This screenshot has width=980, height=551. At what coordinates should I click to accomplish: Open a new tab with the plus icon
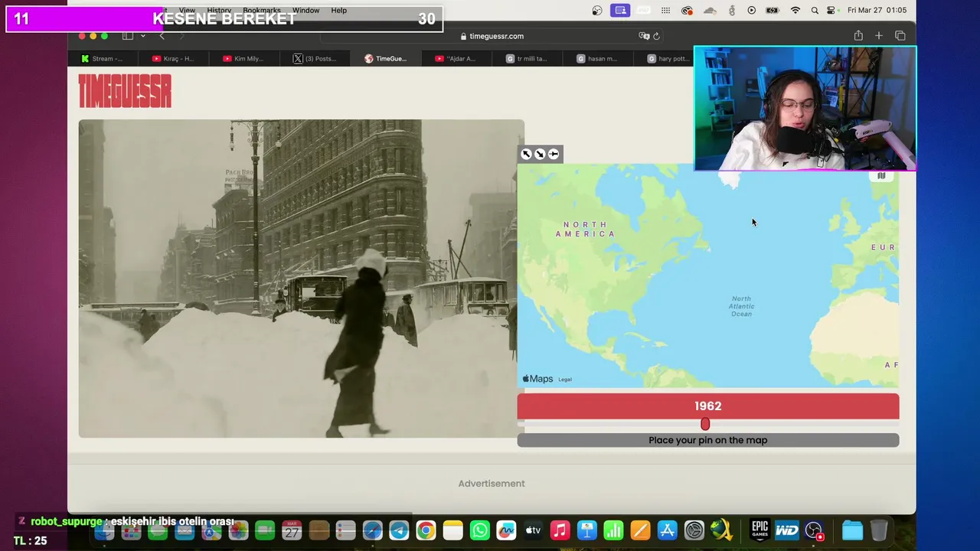tap(879, 36)
